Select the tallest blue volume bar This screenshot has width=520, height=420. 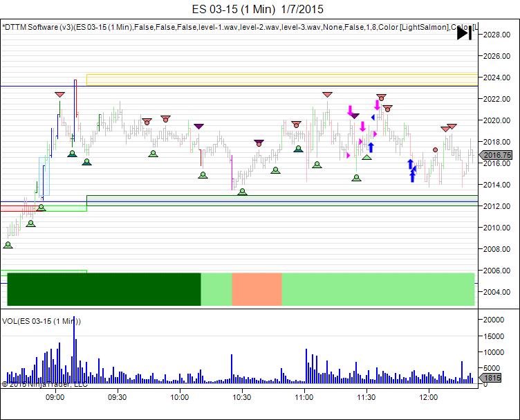74,350
